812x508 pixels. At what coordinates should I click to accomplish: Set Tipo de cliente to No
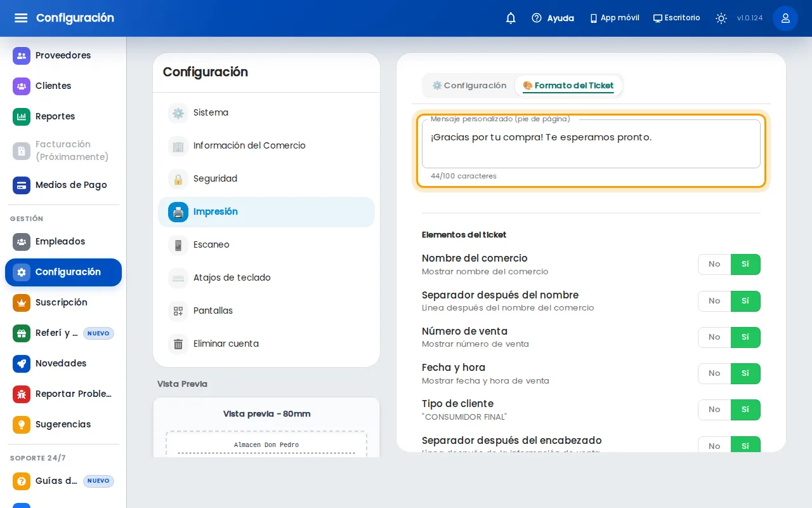(x=714, y=410)
